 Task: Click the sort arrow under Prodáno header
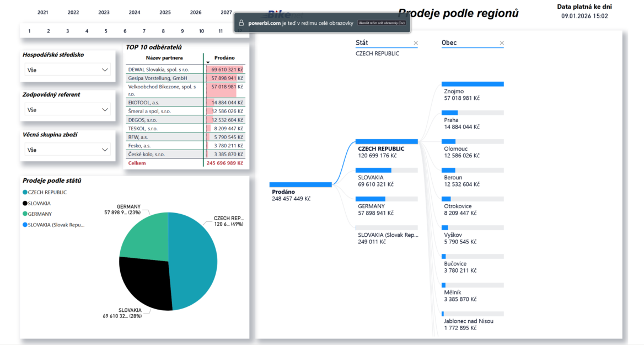(208, 62)
